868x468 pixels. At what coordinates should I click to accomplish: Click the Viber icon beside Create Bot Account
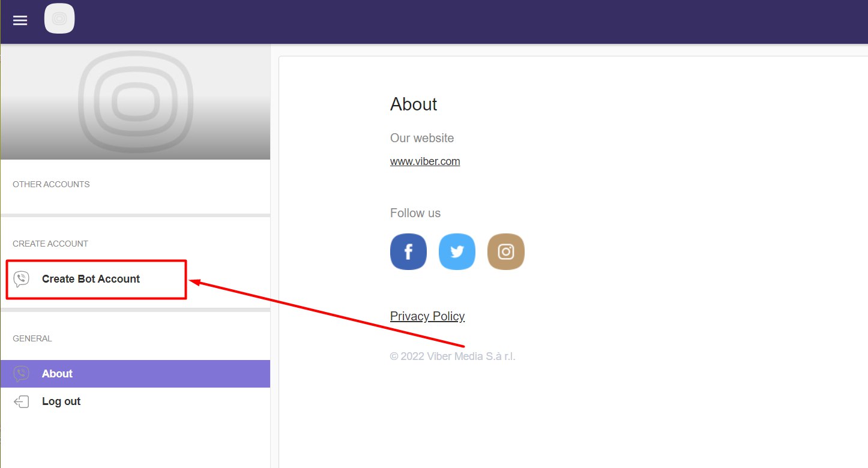pyautogui.click(x=22, y=279)
